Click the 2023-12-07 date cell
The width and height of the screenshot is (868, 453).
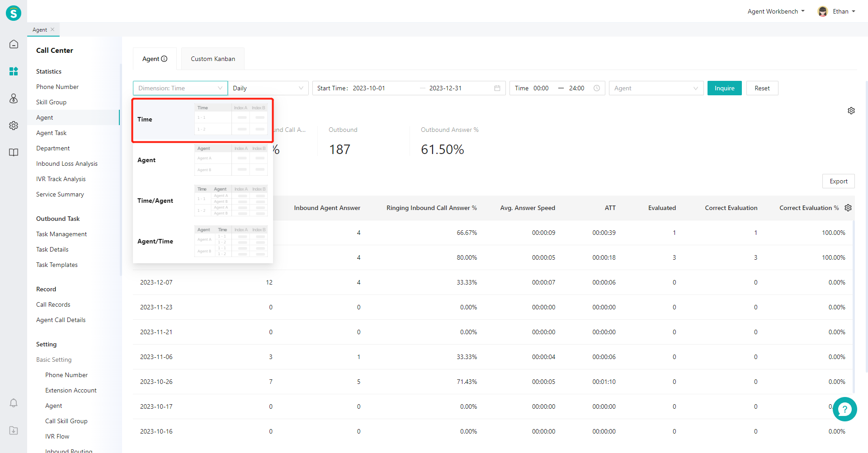156,282
